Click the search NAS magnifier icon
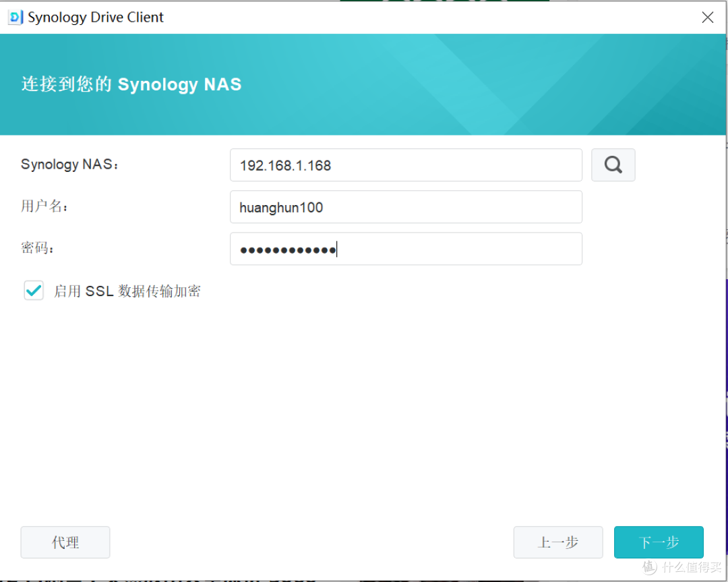Image resolution: width=728 pixels, height=582 pixels. click(x=613, y=165)
